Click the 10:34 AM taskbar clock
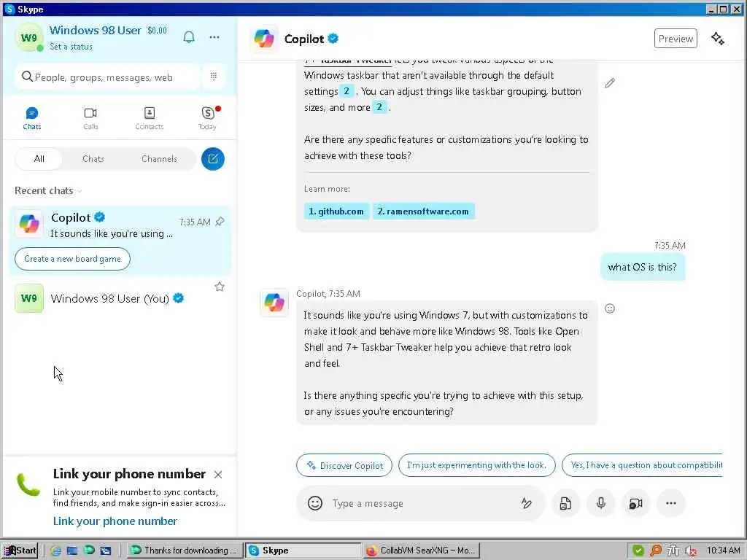 723,551
